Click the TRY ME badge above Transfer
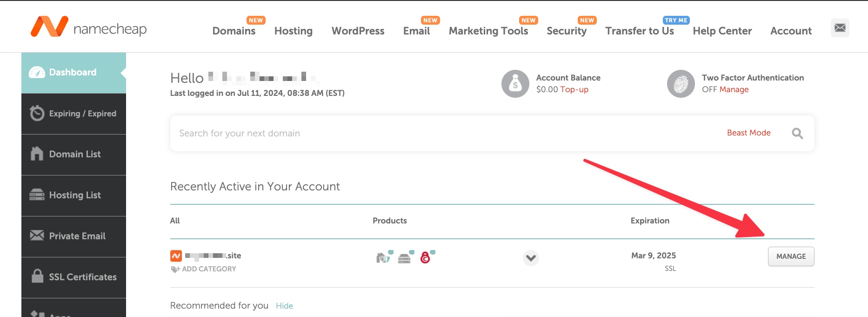This screenshot has width=868, height=317. tap(676, 20)
